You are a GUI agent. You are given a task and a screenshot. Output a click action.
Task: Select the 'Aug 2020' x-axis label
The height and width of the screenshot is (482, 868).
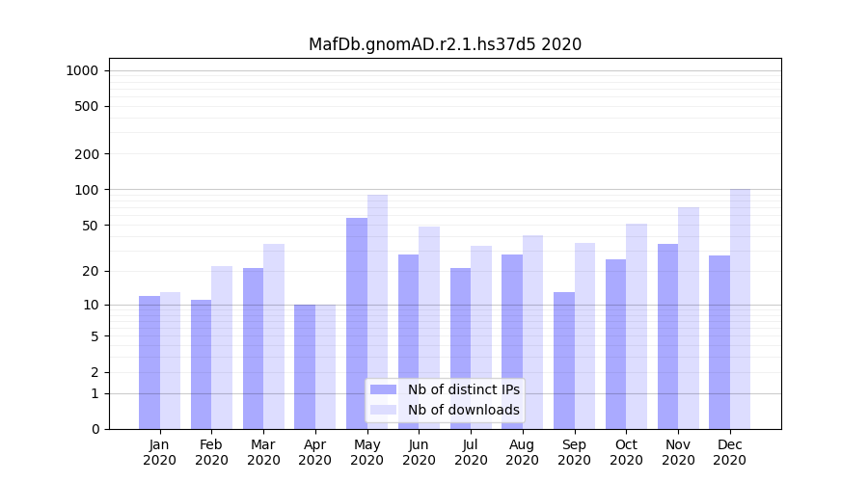point(522,452)
